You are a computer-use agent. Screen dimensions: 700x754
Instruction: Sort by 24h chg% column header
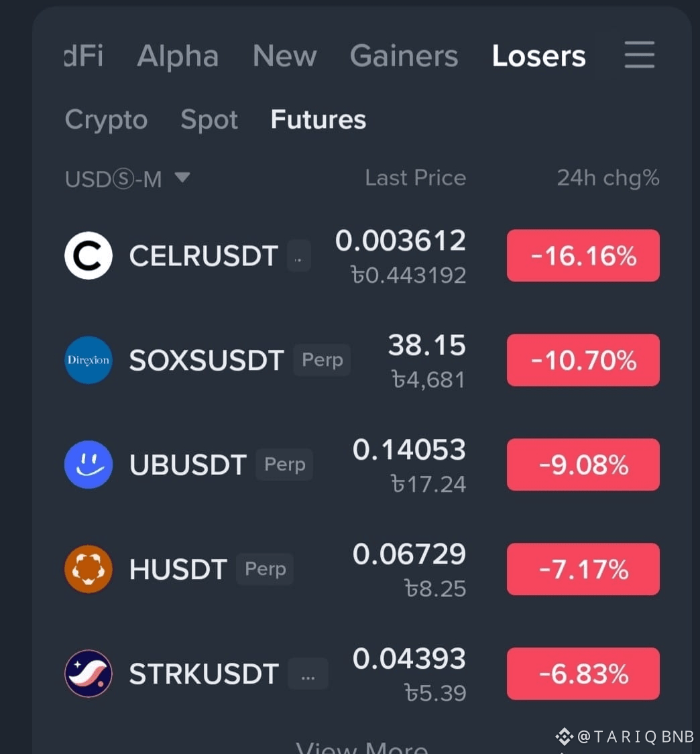click(x=608, y=178)
